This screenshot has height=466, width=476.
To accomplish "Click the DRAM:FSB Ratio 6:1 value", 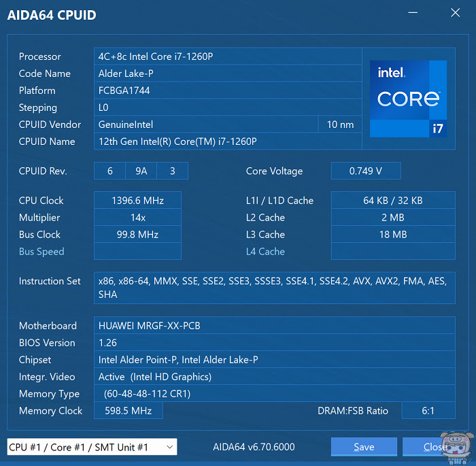I will point(428,411).
